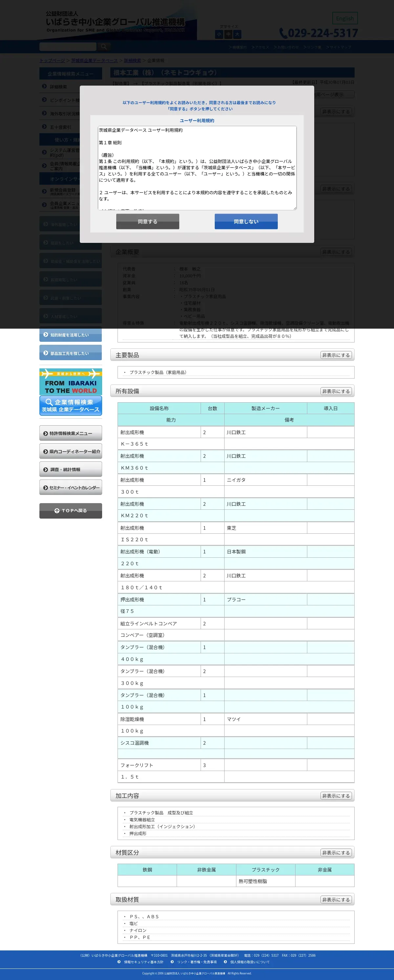Hide the 材質区分 section
This screenshot has height=980, width=394.
[x=336, y=852]
